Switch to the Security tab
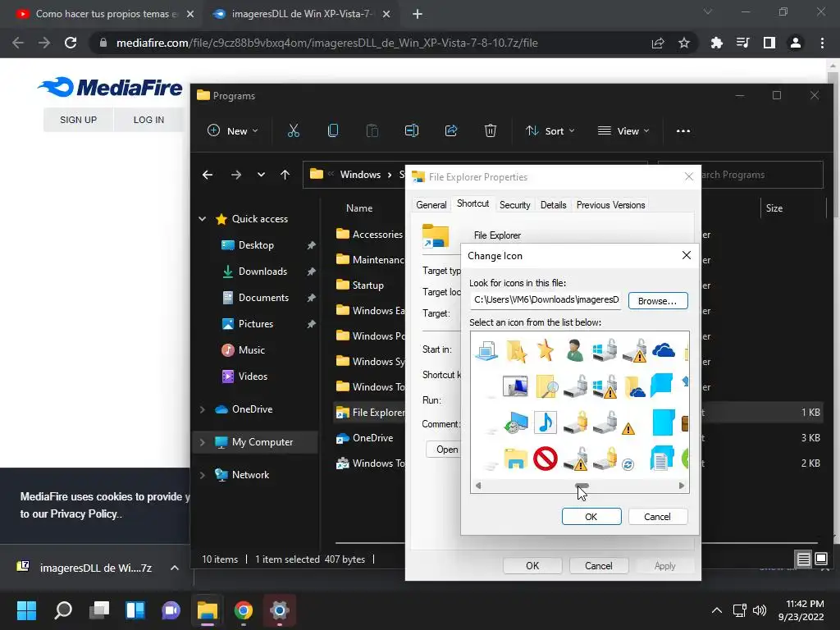 point(515,204)
